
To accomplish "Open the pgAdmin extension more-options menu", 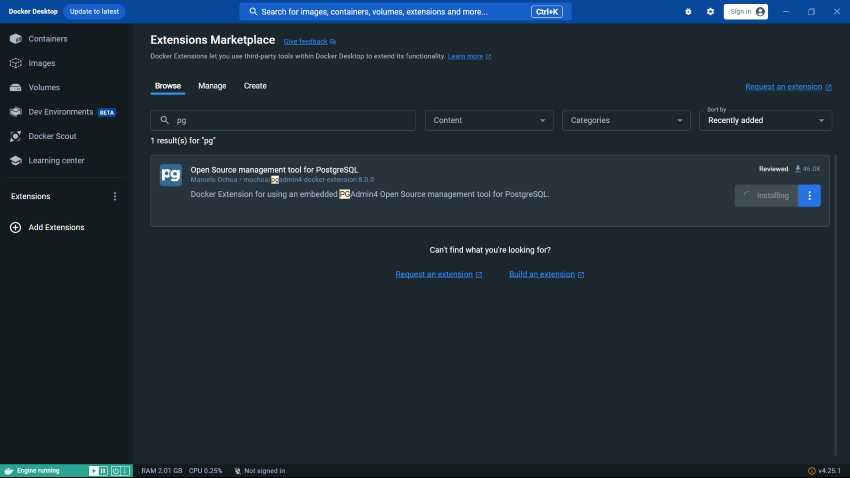I will pos(809,196).
